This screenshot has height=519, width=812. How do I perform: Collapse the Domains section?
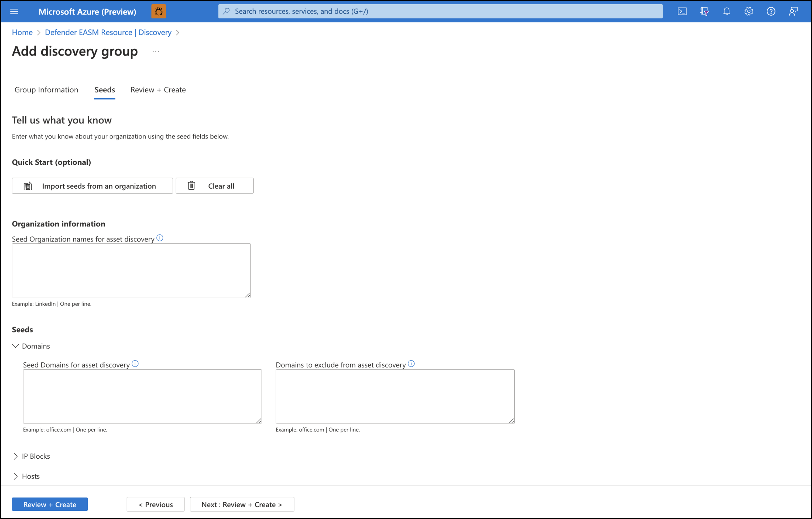[x=16, y=346]
